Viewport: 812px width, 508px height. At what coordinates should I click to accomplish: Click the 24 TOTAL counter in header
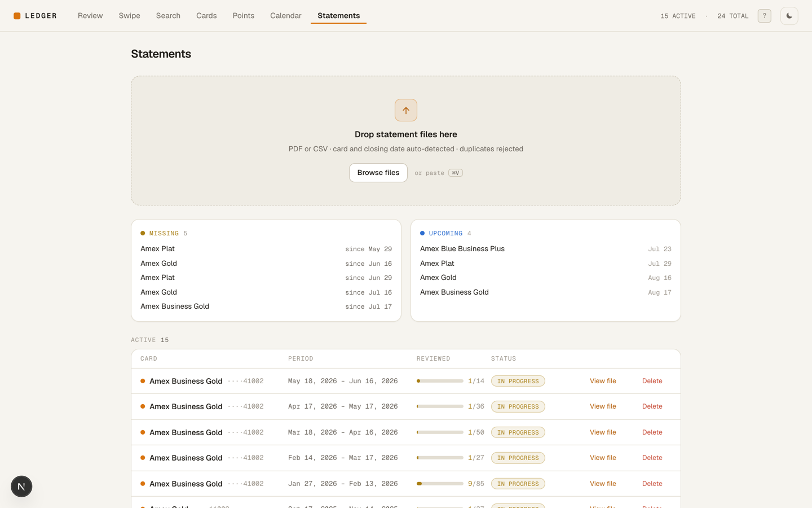(x=732, y=16)
